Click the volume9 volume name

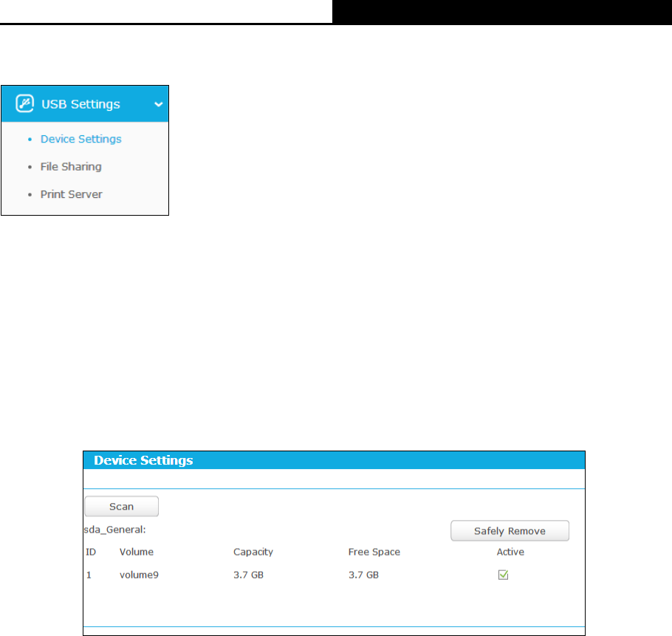[139, 575]
